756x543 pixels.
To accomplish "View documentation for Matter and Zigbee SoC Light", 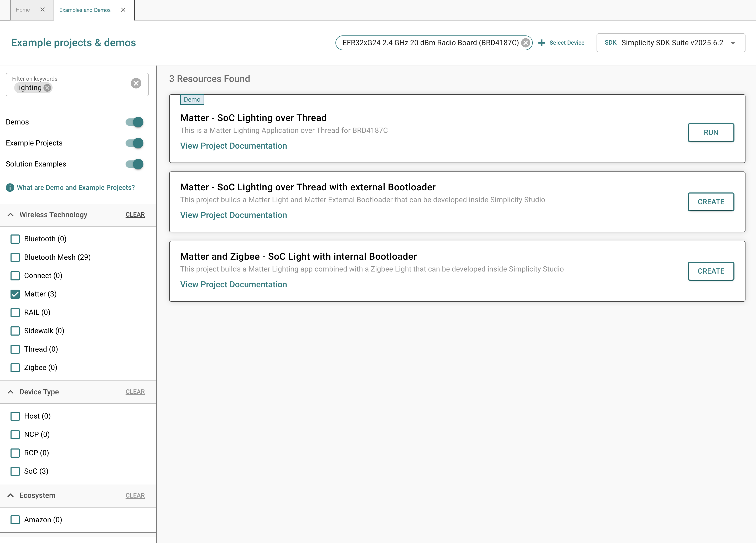I will click(x=233, y=284).
